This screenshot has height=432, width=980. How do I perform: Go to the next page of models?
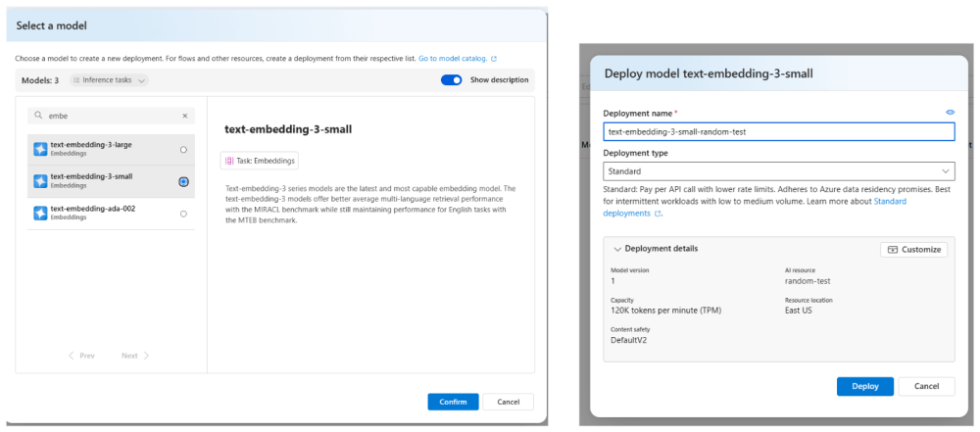(135, 356)
